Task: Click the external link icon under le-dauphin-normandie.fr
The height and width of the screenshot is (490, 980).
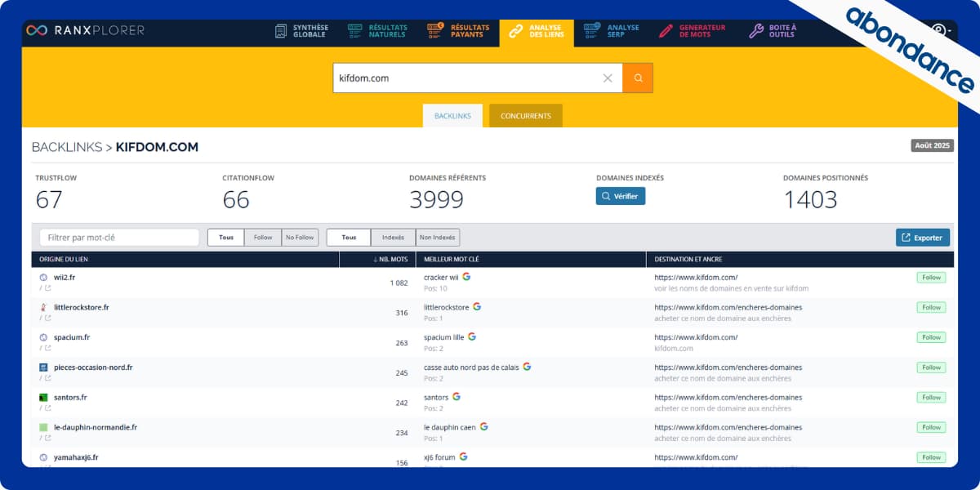Action: pyautogui.click(x=47, y=438)
